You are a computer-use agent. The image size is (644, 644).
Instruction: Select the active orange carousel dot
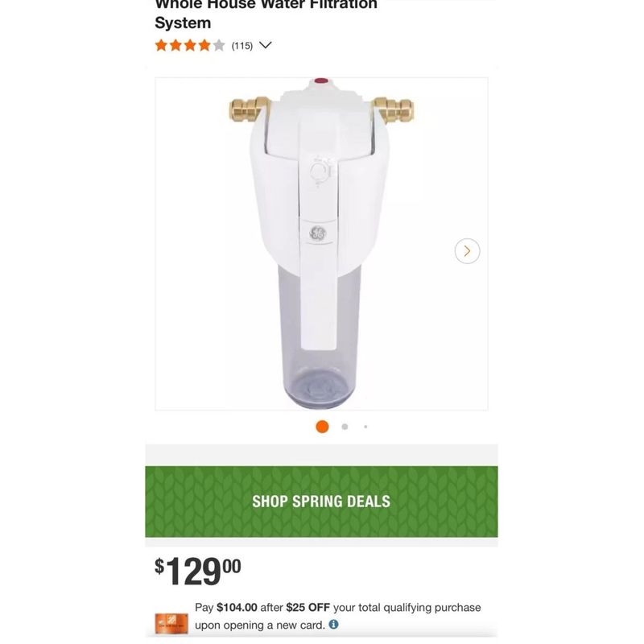tap(322, 427)
